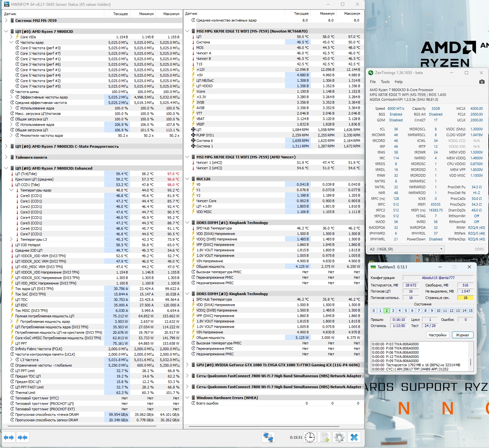Expand Эффективные частоты ядер node
This screenshot has width=489, height=448.
(11, 97)
